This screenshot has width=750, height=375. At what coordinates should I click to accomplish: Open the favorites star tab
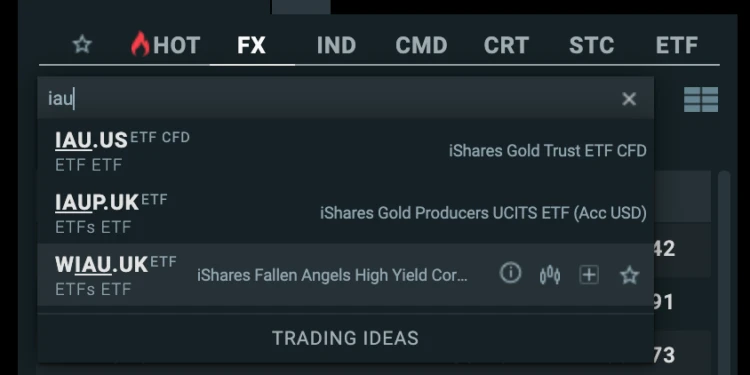(82, 45)
